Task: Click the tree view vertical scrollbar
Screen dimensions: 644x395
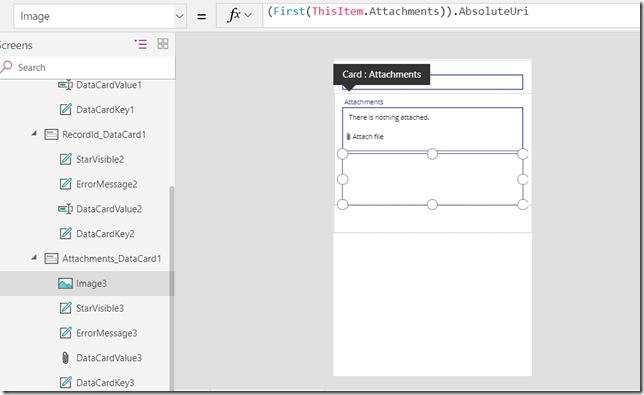Action: pos(172,287)
